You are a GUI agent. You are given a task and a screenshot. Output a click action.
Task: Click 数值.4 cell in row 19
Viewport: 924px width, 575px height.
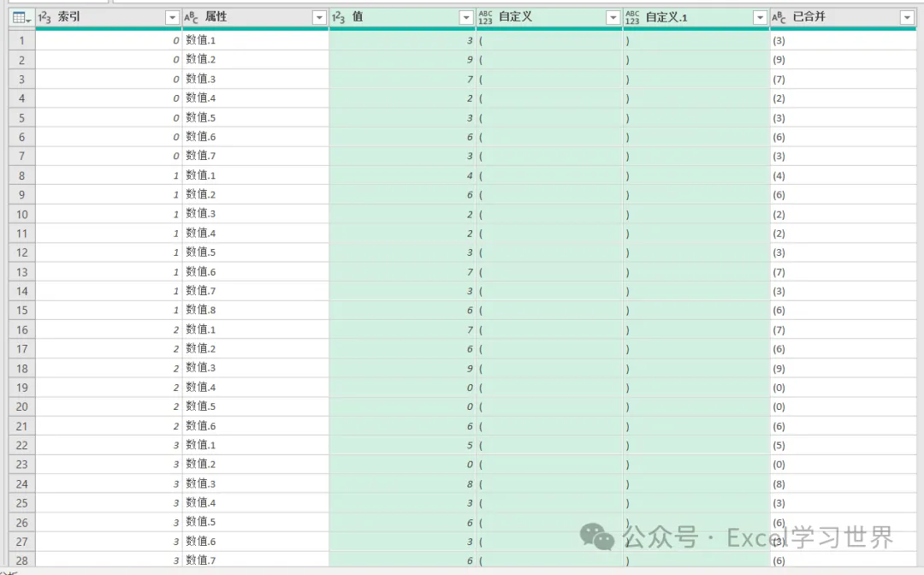(255, 388)
